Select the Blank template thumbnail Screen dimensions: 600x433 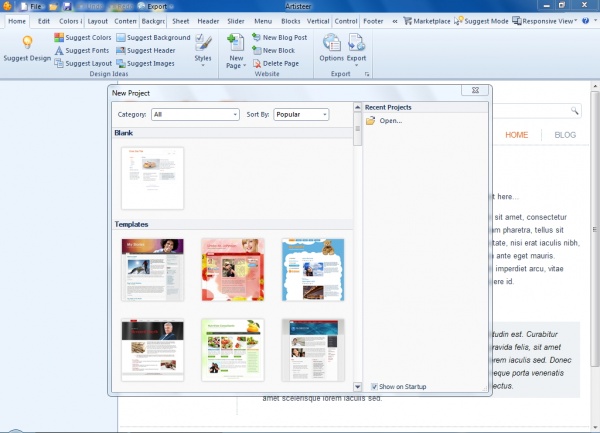click(x=153, y=178)
